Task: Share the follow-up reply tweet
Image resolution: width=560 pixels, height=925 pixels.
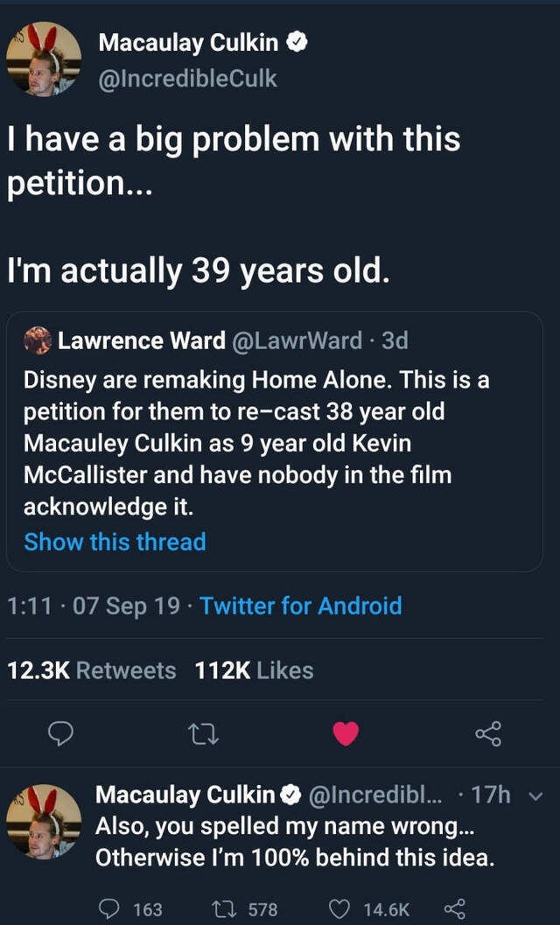Action: tap(454, 909)
